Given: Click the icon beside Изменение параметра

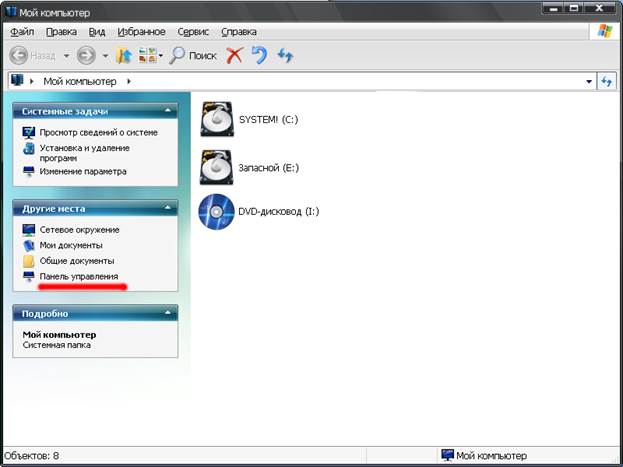Looking at the screenshot, I should tap(29, 172).
